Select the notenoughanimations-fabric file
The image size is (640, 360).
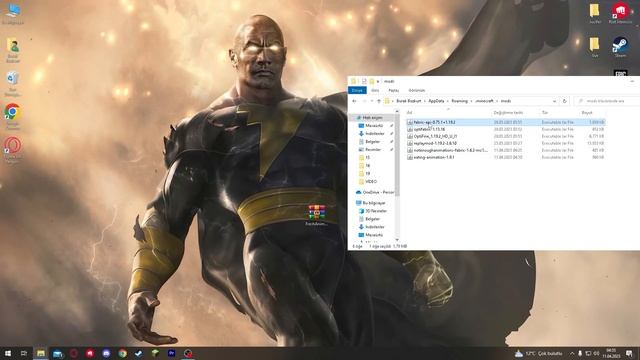tap(505, 150)
